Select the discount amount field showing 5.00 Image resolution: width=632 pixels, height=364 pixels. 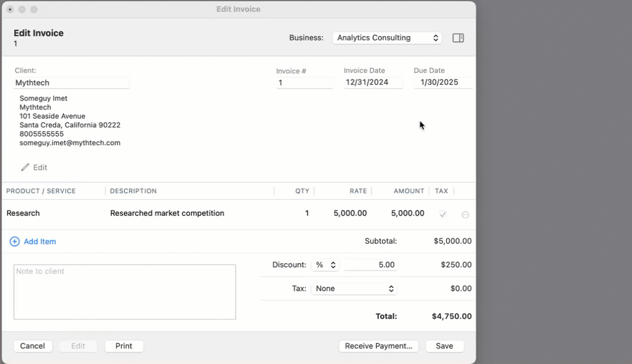[x=370, y=264]
